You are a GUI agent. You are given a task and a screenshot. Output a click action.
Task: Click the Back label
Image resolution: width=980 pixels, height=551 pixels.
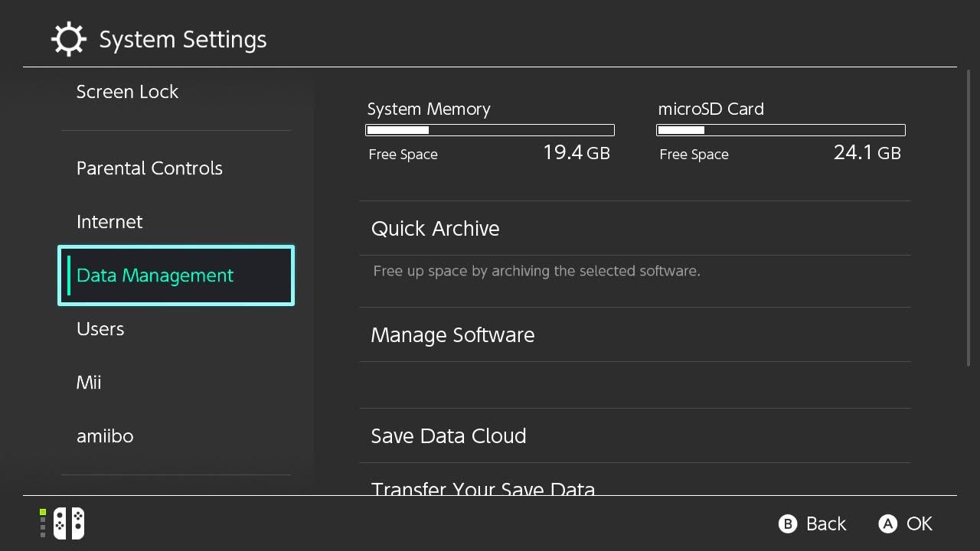point(825,524)
